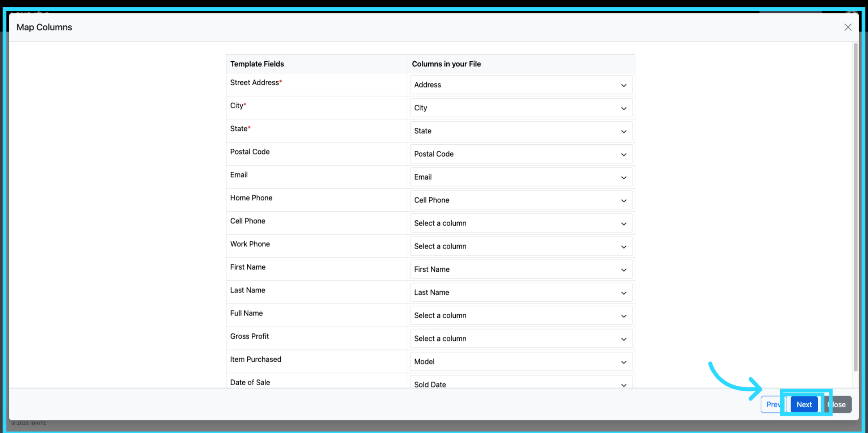Open the Last Name column dropdown
The image size is (868, 433).
pos(521,293)
